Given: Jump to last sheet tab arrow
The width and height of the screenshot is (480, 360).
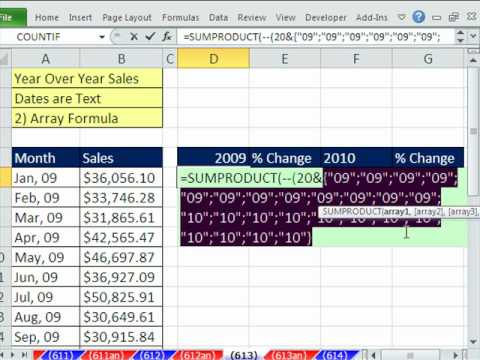Looking at the screenshot, I should tap(24, 355).
